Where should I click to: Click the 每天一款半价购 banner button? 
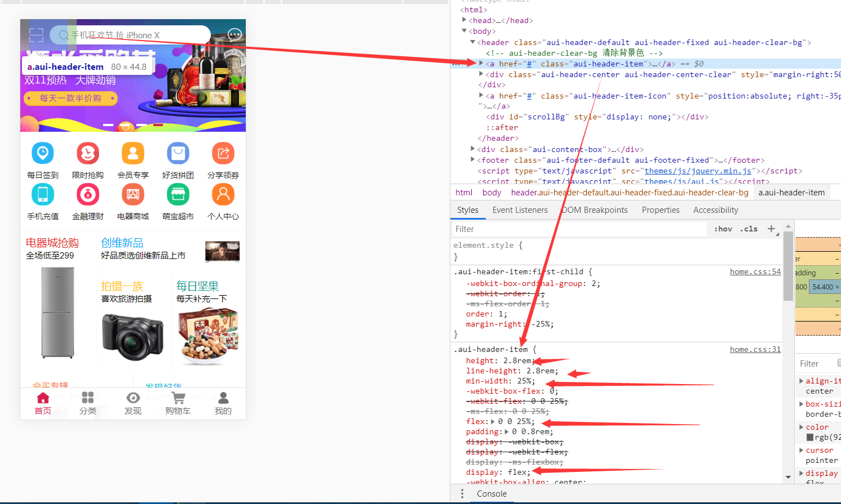point(70,98)
